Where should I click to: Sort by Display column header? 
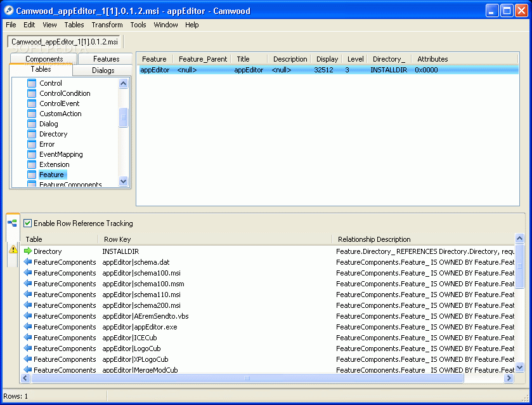click(327, 59)
